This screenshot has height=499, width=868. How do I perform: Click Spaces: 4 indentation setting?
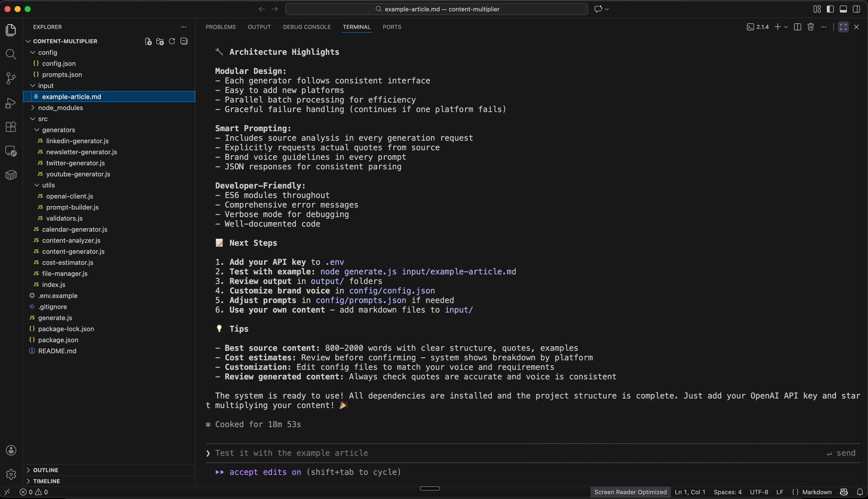tap(727, 492)
